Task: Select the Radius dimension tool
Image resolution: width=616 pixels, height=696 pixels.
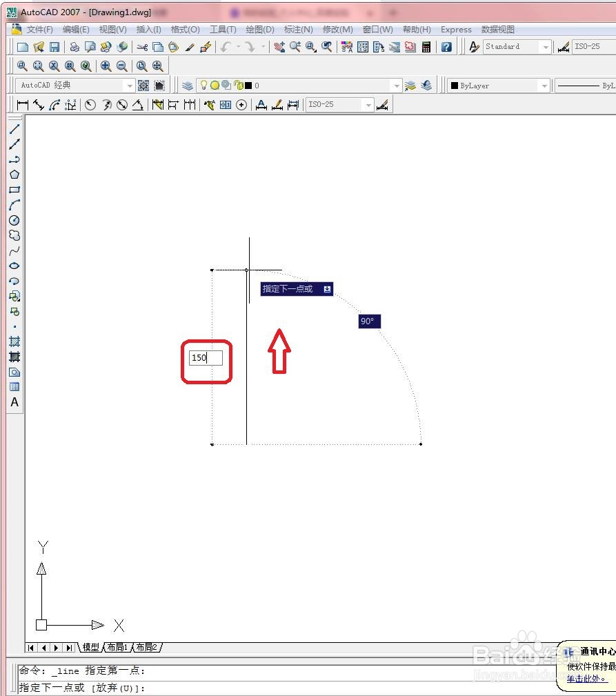Action: tap(90, 105)
